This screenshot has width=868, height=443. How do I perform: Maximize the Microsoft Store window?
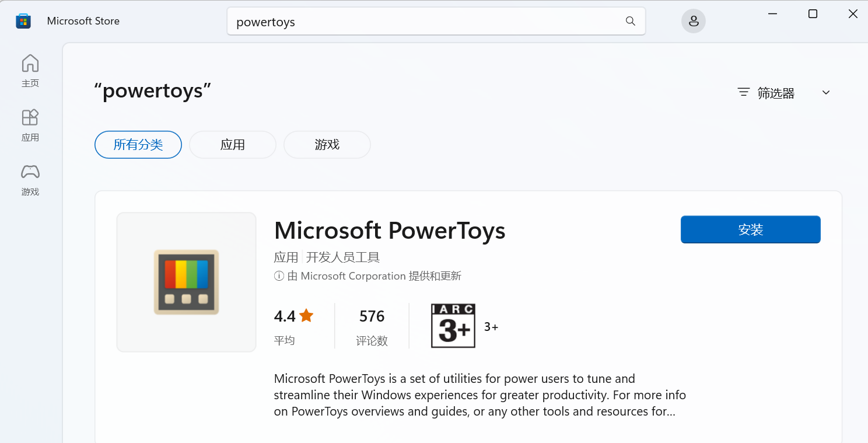coord(813,14)
